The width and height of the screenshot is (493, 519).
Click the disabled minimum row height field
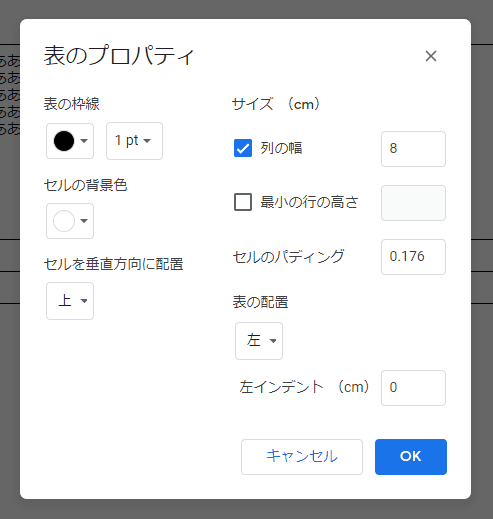point(413,203)
